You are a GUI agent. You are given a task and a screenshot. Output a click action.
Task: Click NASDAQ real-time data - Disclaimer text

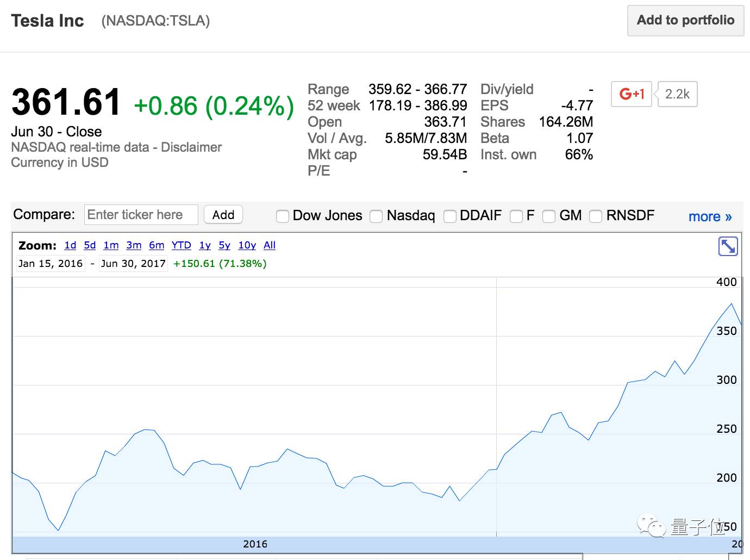pyautogui.click(x=116, y=147)
